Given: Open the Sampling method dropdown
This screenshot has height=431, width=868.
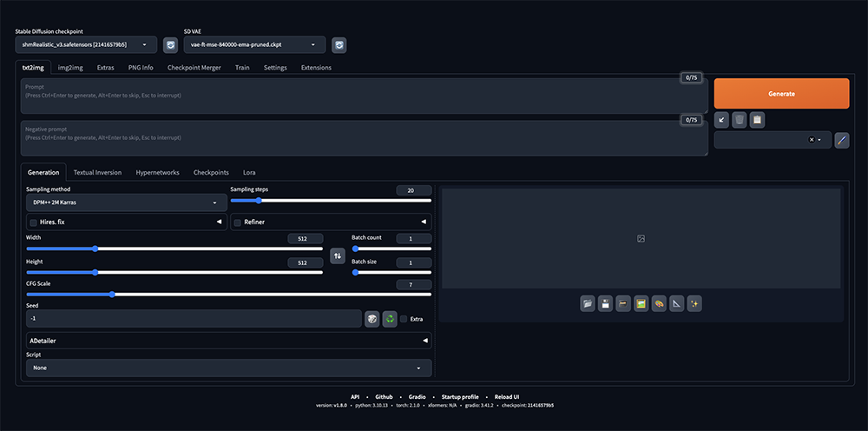Looking at the screenshot, I should click(126, 202).
